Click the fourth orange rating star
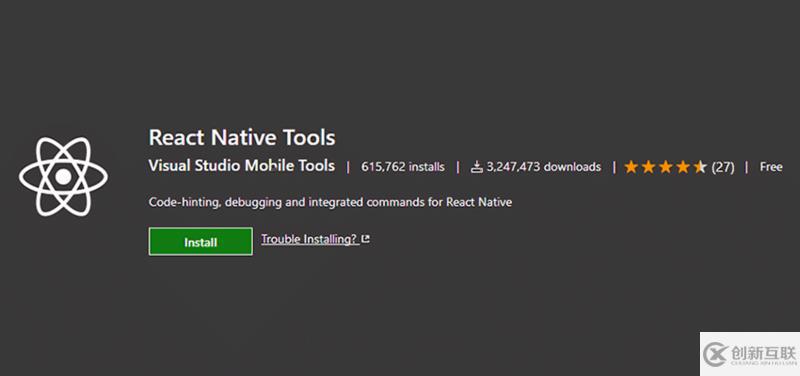The height and width of the screenshot is (376, 800). (683, 167)
